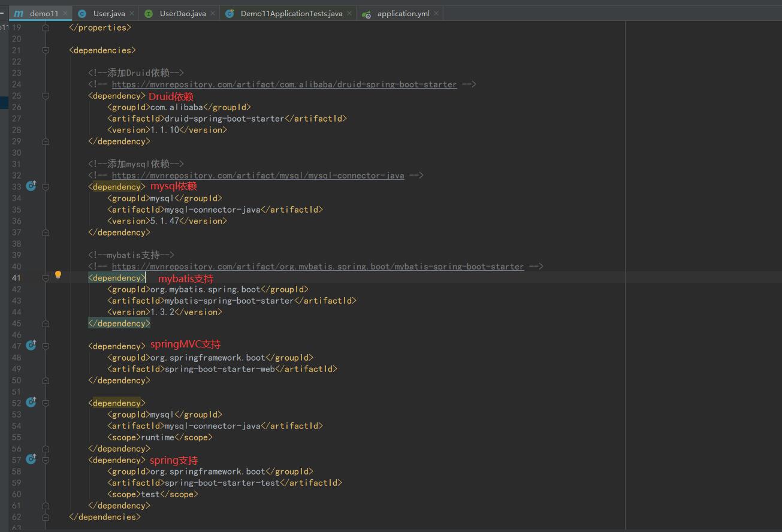Switch to the UserDao.java tab
782x532 pixels.
click(182, 13)
